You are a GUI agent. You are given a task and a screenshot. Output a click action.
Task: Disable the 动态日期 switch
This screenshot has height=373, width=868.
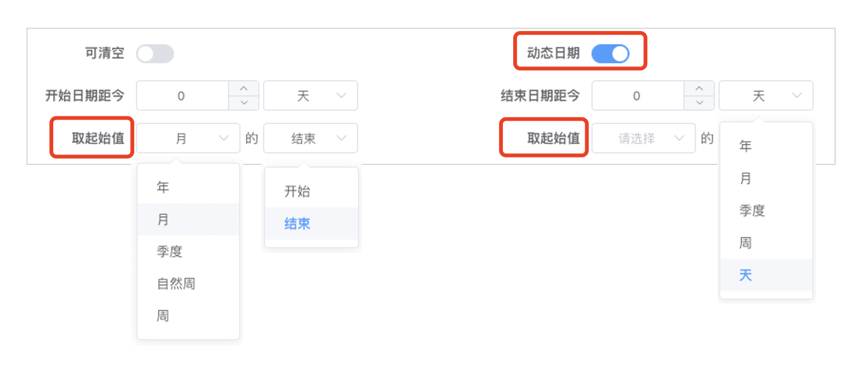point(611,54)
